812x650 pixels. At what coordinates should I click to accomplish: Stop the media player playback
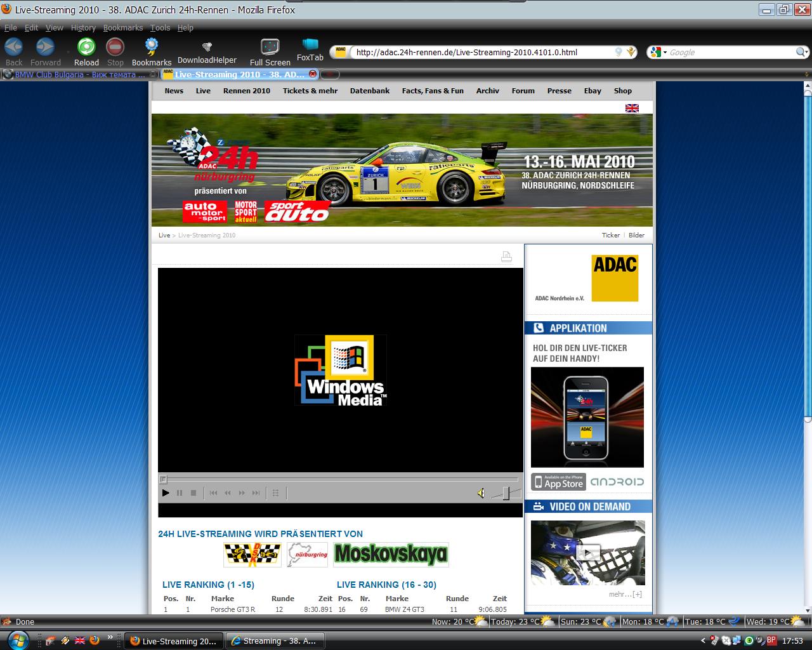(193, 493)
